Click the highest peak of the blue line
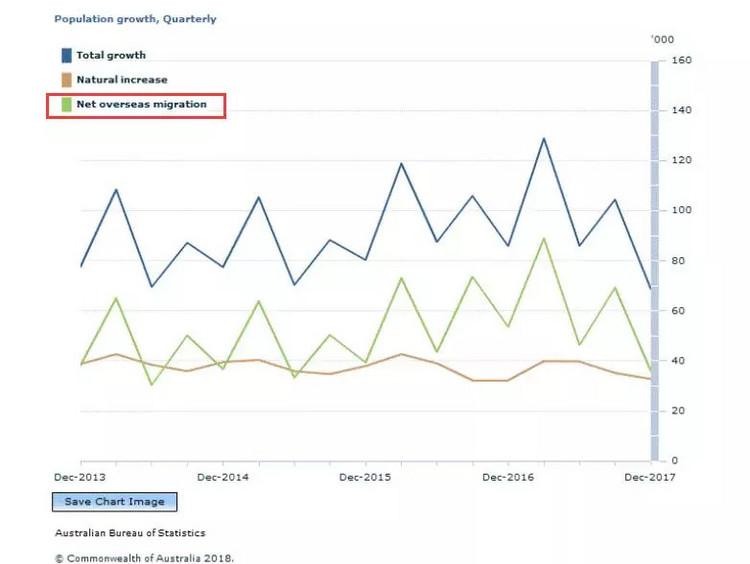 (544, 138)
